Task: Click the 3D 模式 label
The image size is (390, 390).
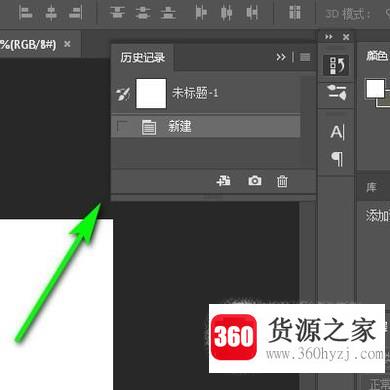Action: (x=348, y=14)
